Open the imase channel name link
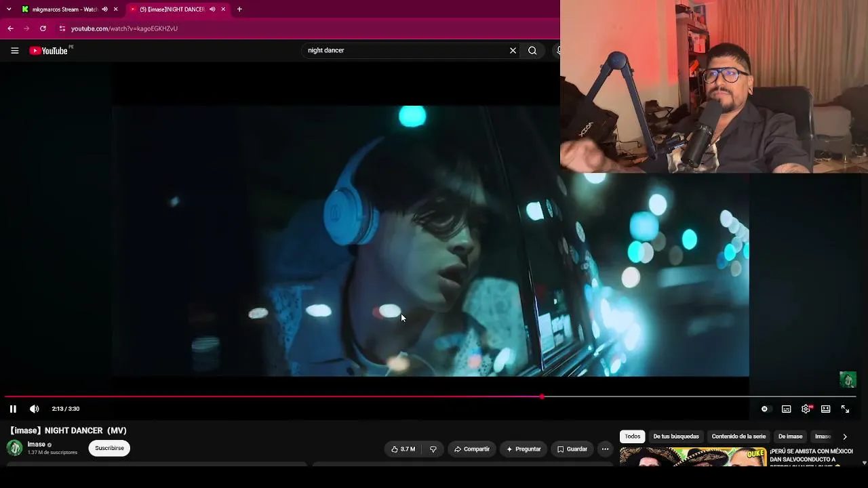 pyautogui.click(x=36, y=445)
